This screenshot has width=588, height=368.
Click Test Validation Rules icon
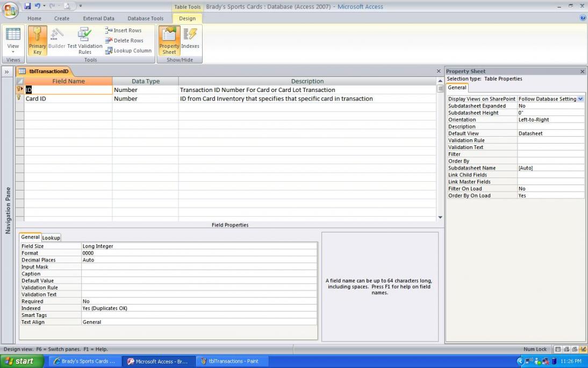tap(84, 40)
